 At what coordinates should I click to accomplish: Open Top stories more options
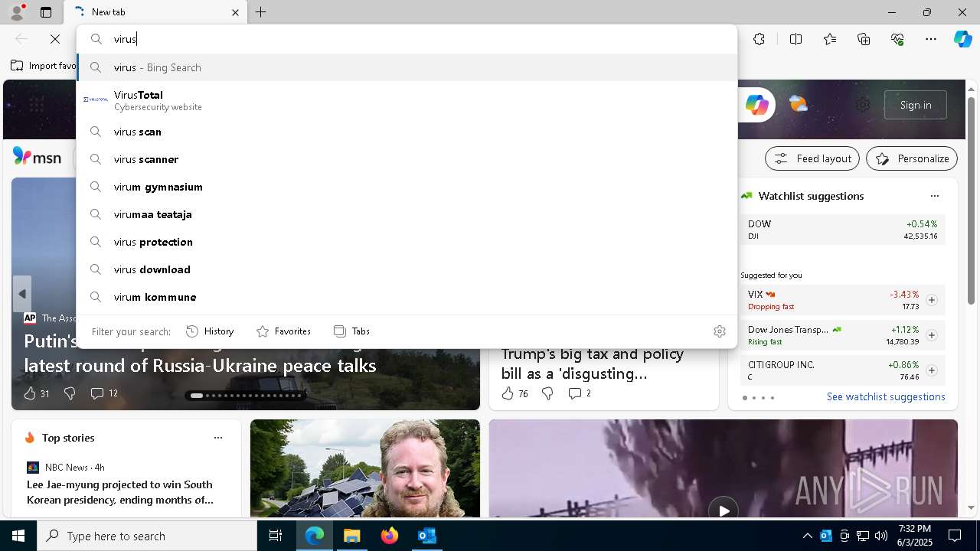point(218,438)
